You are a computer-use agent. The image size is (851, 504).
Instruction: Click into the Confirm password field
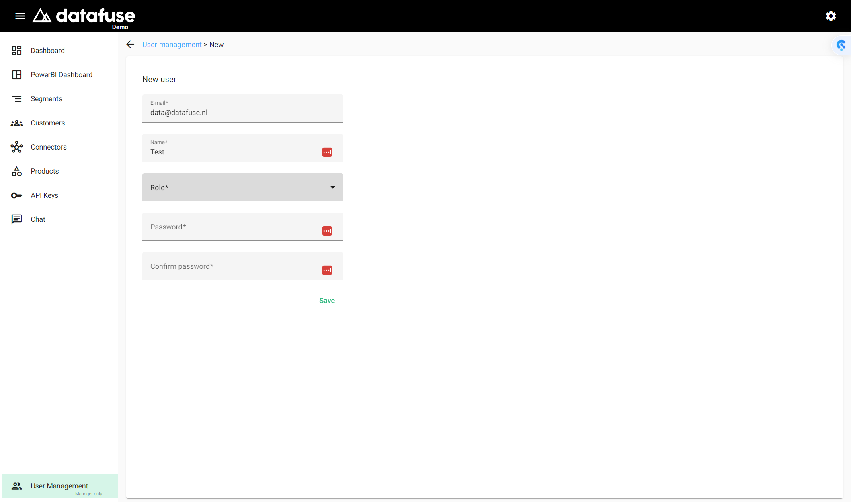pyautogui.click(x=243, y=266)
